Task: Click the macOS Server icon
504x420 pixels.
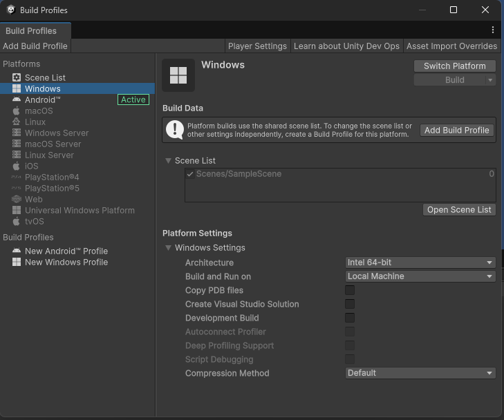Action: tap(17, 144)
